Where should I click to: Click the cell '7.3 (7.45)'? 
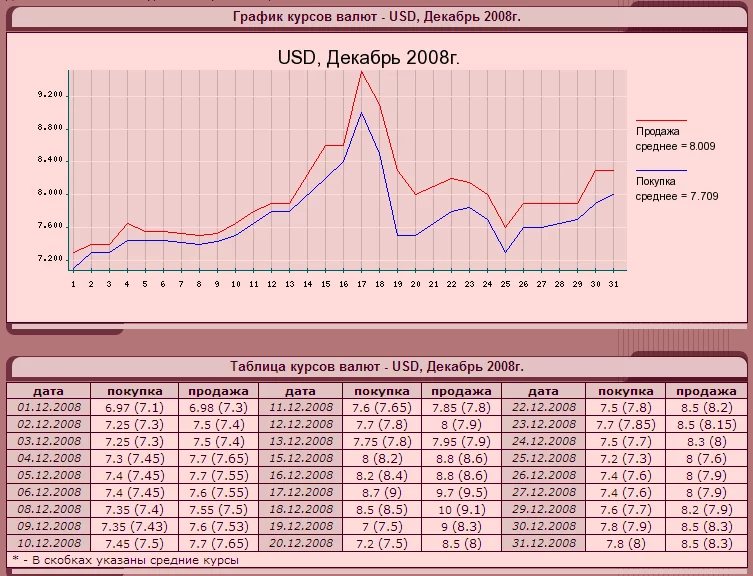pyautogui.click(x=134, y=458)
